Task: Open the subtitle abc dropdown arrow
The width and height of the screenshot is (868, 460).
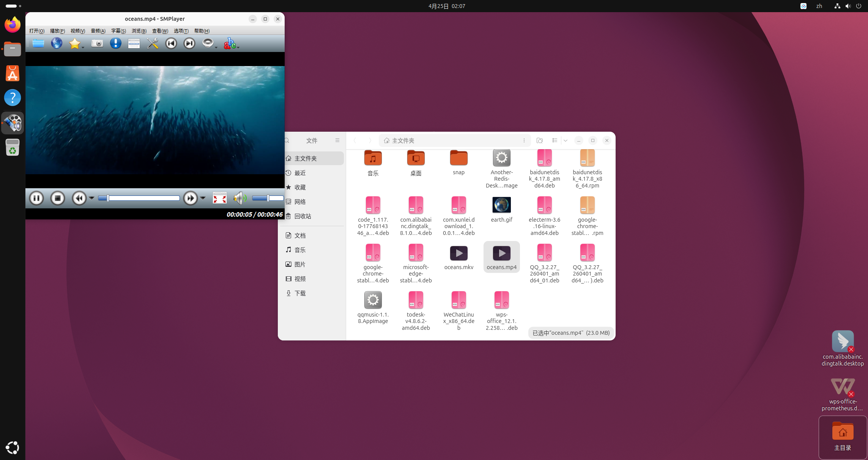Action: pos(238,47)
